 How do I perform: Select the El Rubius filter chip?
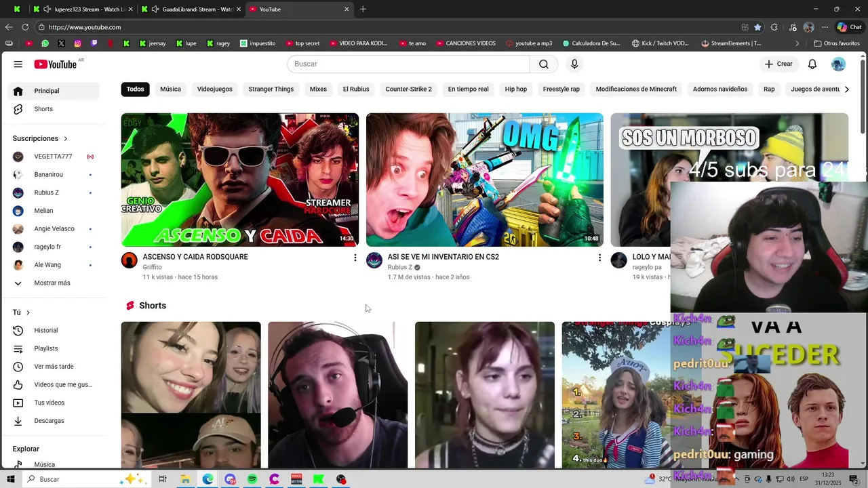tap(356, 89)
